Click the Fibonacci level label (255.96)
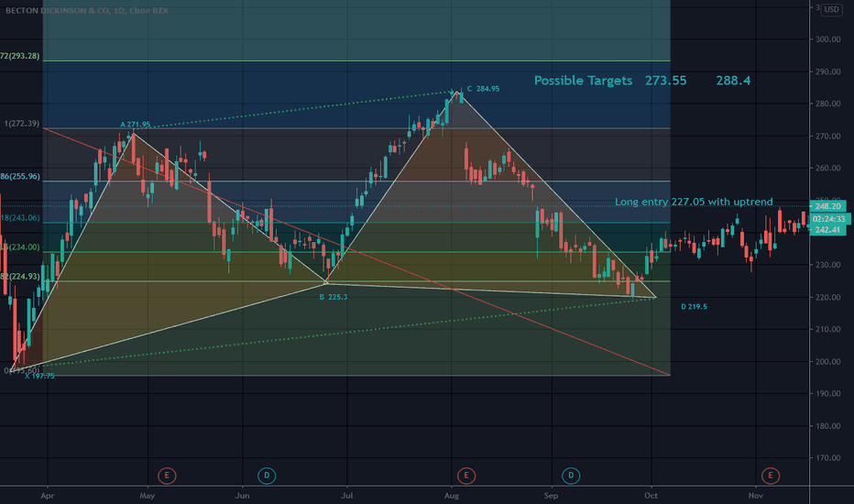 [19, 177]
